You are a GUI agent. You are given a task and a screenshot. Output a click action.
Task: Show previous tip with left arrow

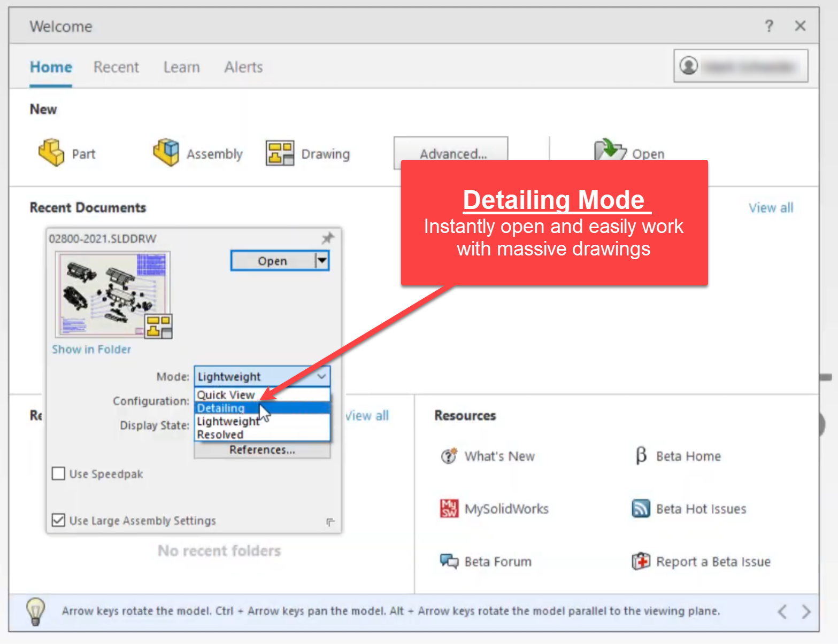782,611
